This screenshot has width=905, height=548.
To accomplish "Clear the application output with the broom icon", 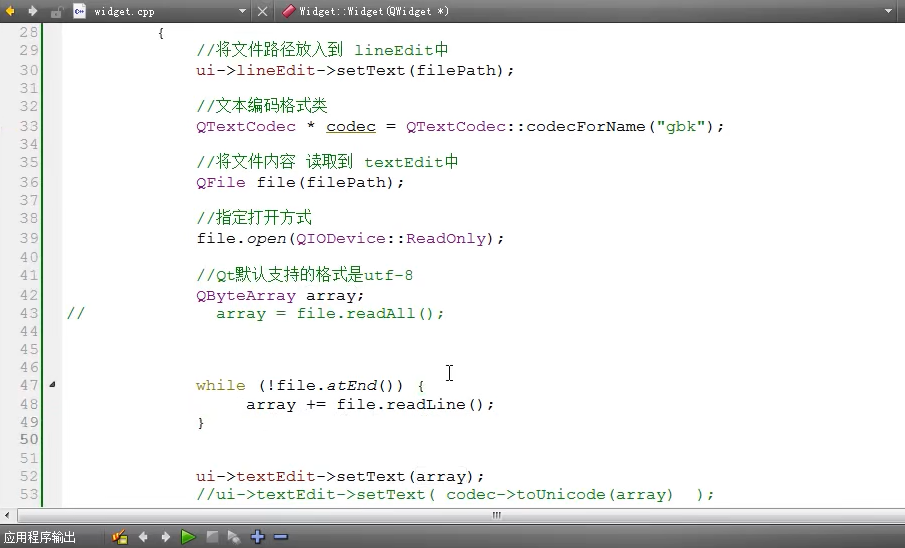I will coord(119,537).
